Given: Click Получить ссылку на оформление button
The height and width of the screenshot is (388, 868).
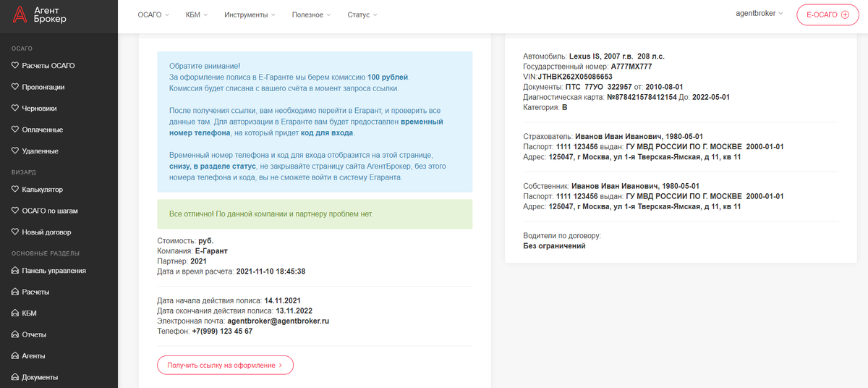Looking at the screenshot, I should (x=225, y=366).
